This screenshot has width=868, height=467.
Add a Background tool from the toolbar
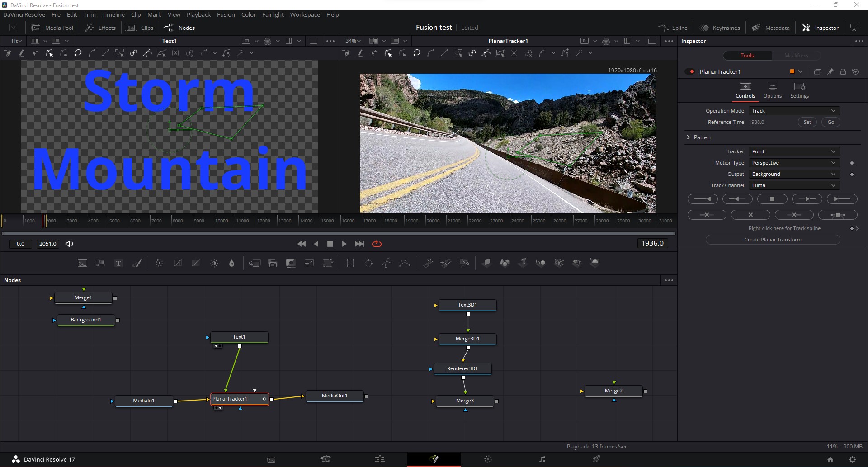coord(82,263)
